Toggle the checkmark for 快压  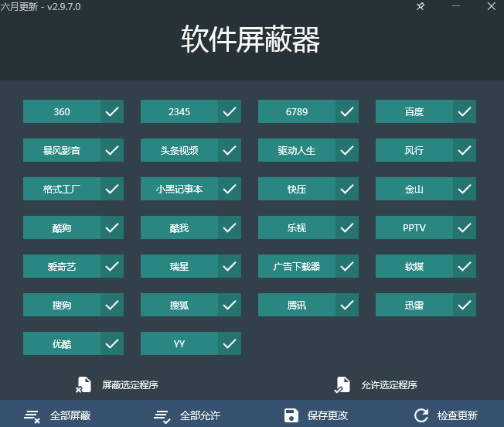click(347, 189)
